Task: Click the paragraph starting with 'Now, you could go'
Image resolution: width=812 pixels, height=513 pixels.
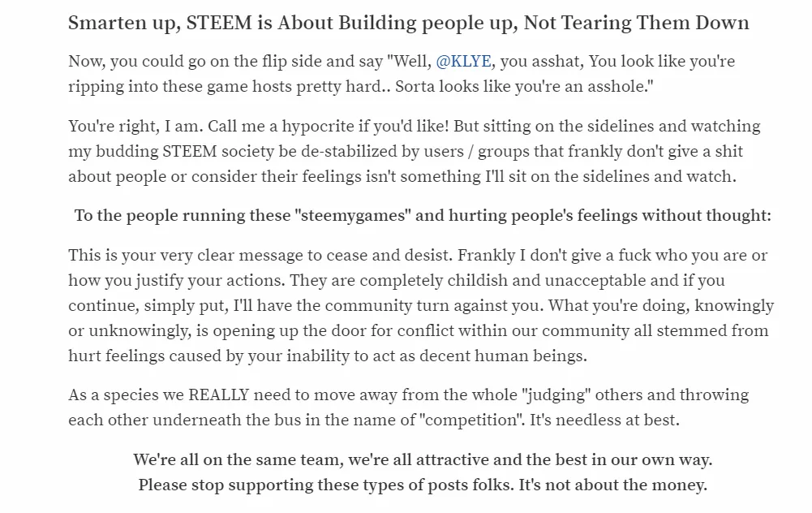Action: (402, 74)
